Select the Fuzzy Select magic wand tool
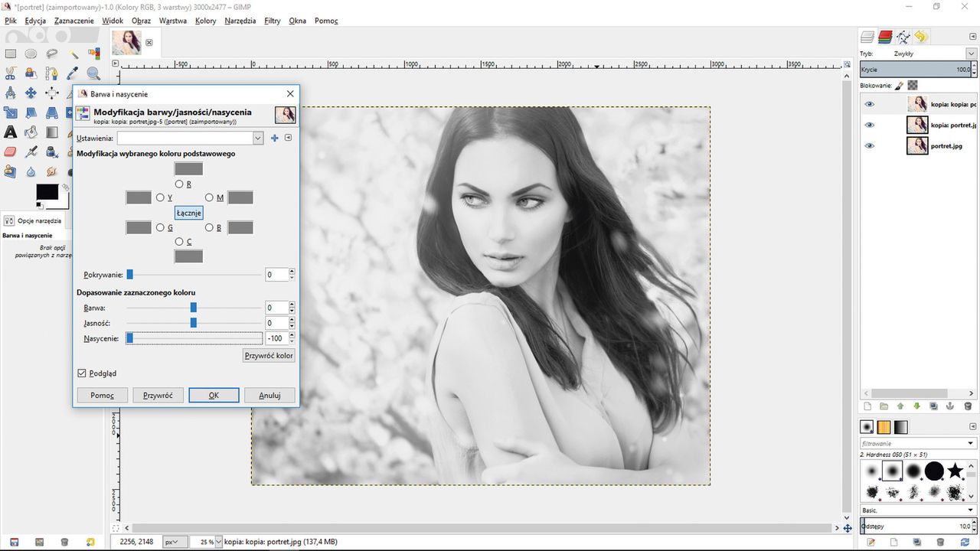The height and width of the screenshot is (551, 980). (73, 54)
